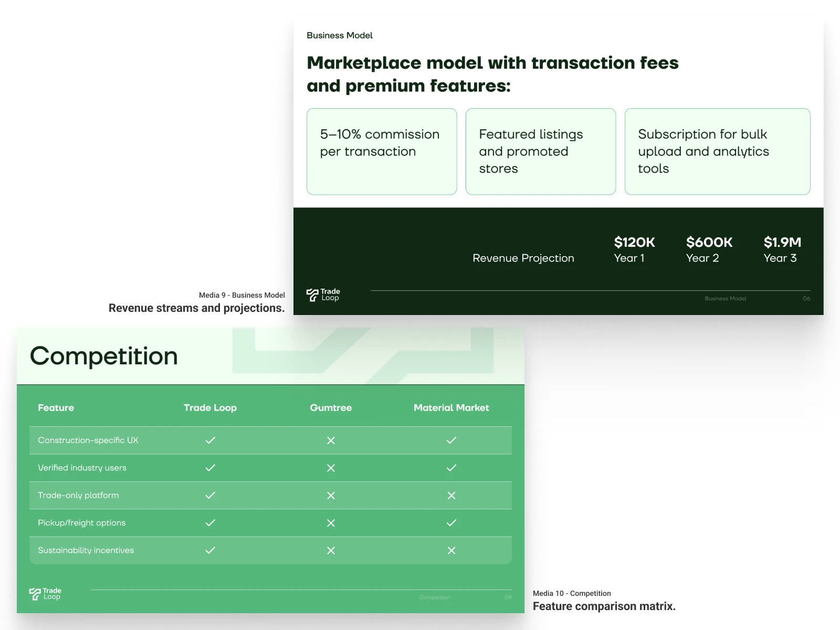This screenshot has height=630, width=840.
Task: Click the Trade Loop logo on dark slide
Action: tap(323, 295)
